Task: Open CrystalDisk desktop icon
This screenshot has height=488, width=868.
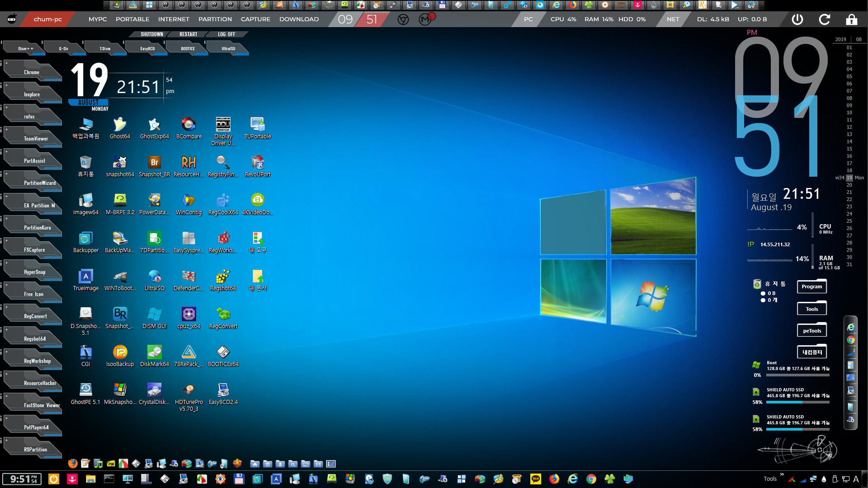Action: 154,394
